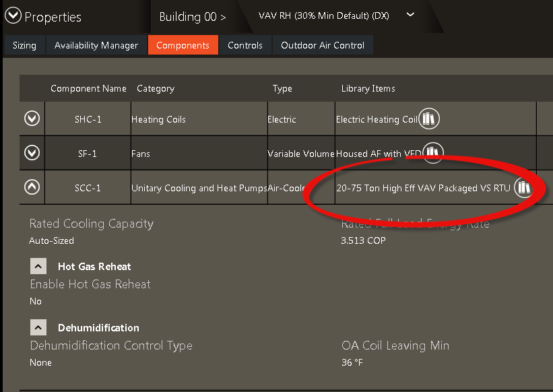Viewport: 553px width, 392px height.
Task: Edit the 3.513 COP value
Action: [364, 240]
